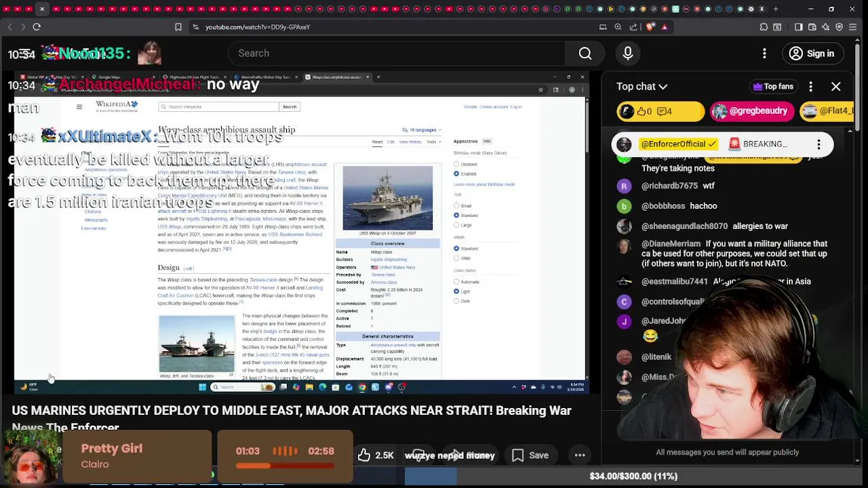Reload the YouTube page
The image size is (868, 488).
[x=37, y=27]
